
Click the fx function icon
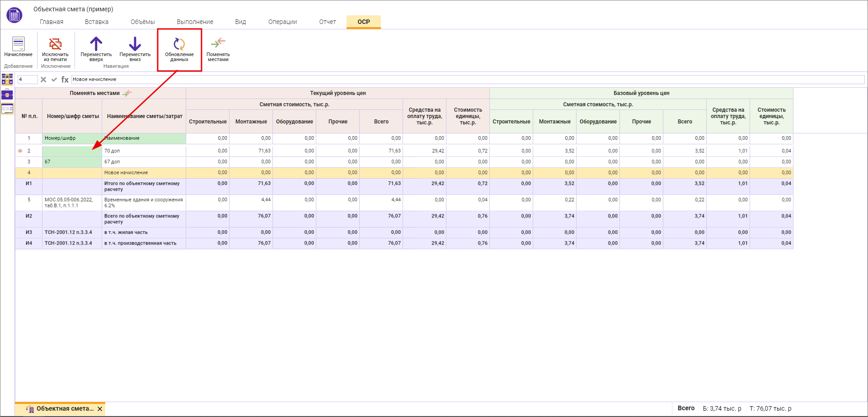[65, 80]
